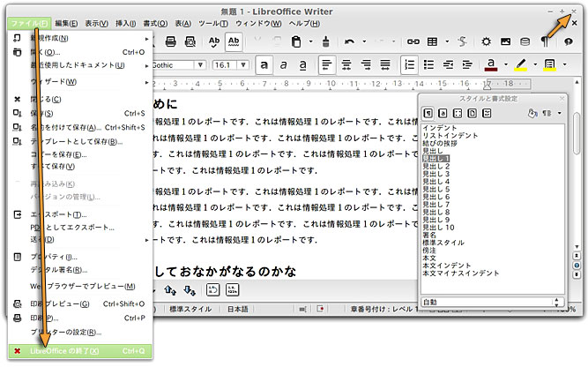The height and width of the screenshot is (367, 588).
Task: Click 日本語 language in status bar
Action: [x=238, y=309]
